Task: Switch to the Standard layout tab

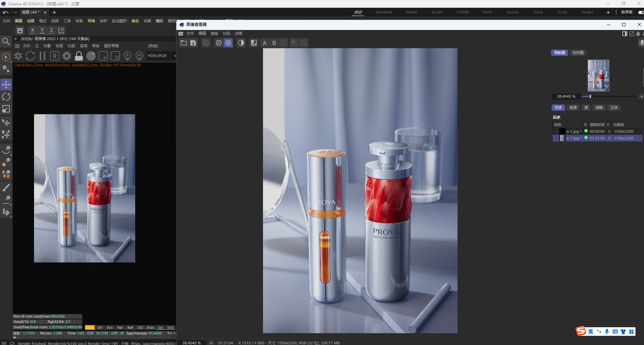Action: [x=383, y=12]
